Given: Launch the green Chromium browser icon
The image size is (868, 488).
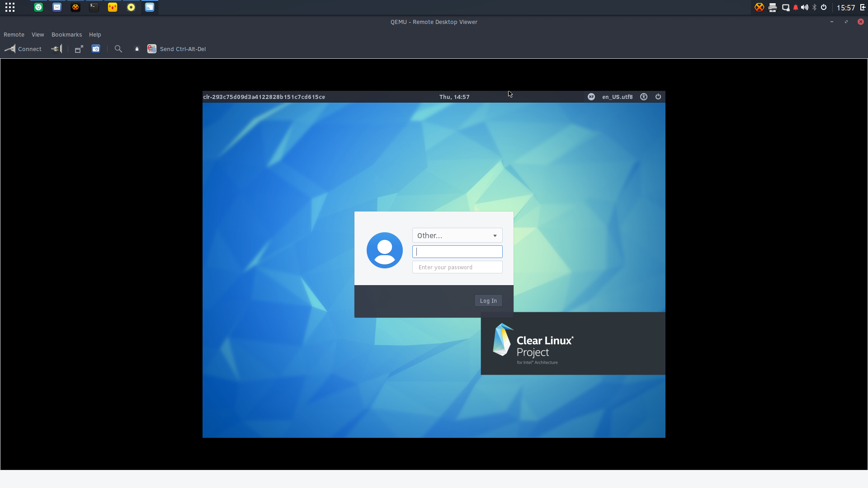Looking at the screenshot, I should tap(38, 7).
